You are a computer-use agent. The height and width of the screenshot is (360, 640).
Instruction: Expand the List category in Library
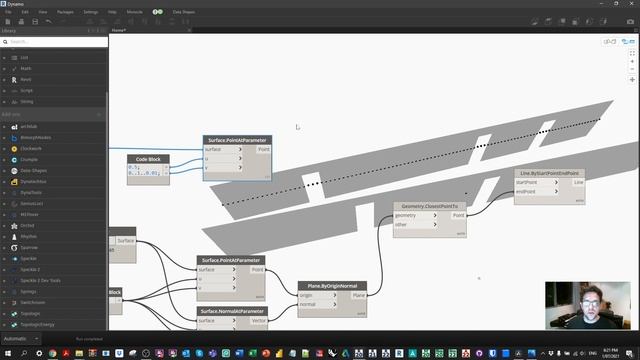point(4,58)
